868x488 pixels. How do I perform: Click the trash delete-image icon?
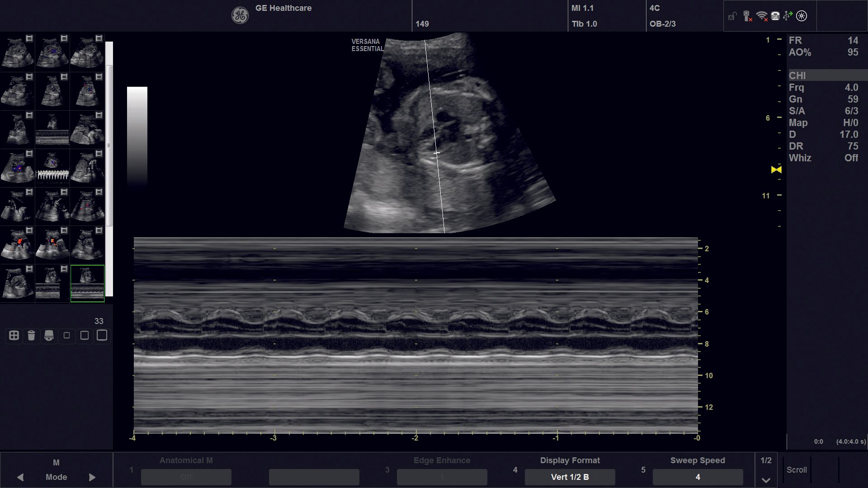pyautogui.click(x=31, y=336)
